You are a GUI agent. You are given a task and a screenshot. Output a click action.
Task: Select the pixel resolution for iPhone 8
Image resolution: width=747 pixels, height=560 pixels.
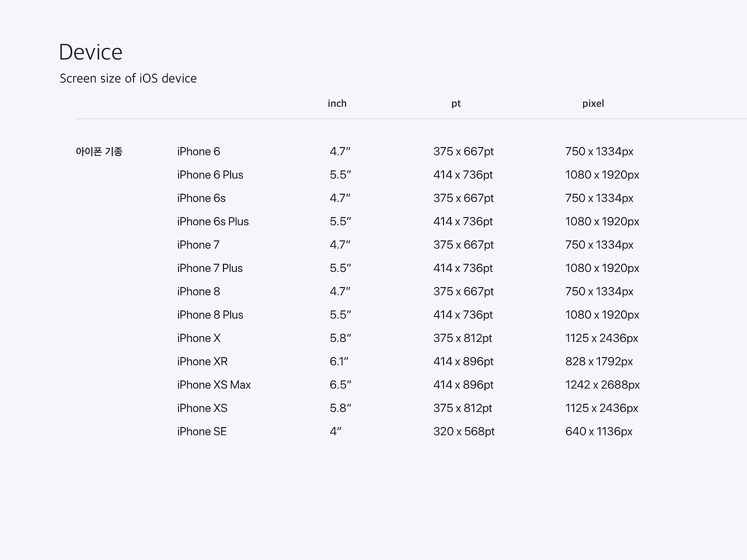(599, 292)
